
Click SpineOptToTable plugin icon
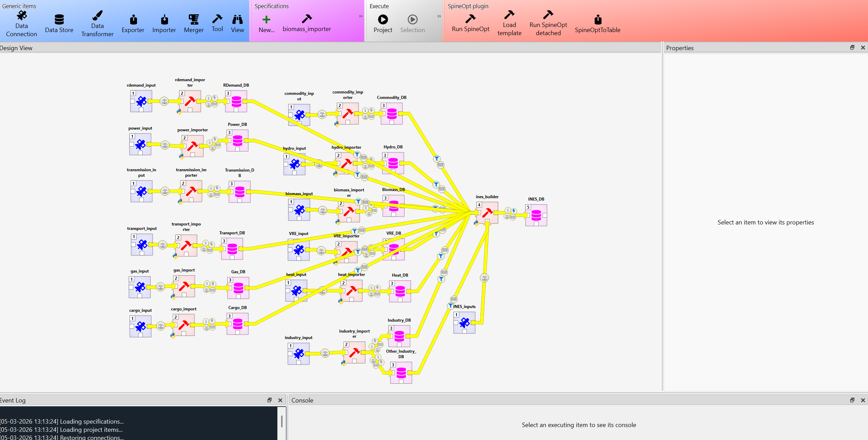[x=598, y=21]
